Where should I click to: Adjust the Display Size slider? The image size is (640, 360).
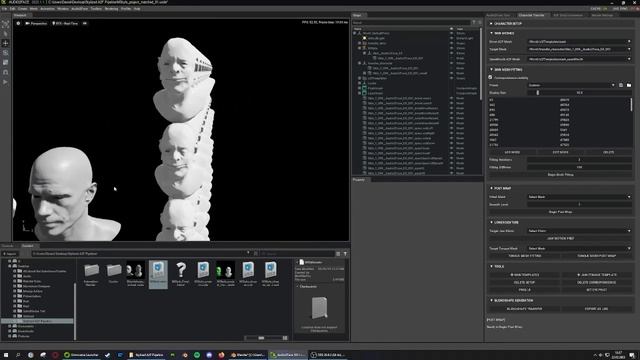579,93
